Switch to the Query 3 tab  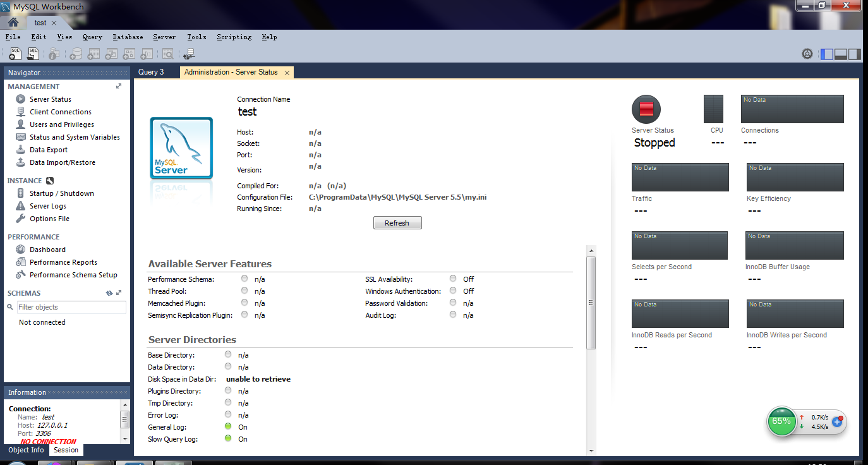pos(151,72)
